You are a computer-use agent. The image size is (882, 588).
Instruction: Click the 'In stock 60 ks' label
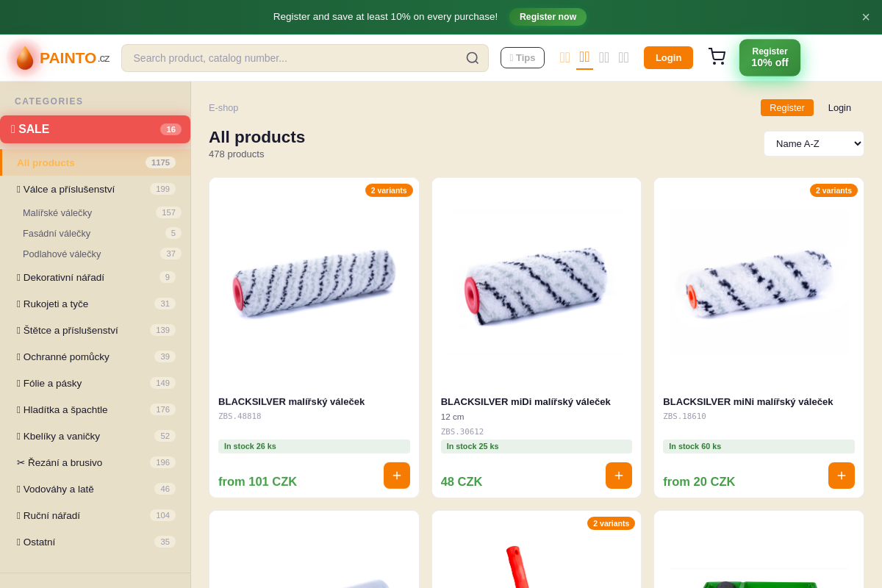coord(759,446)
